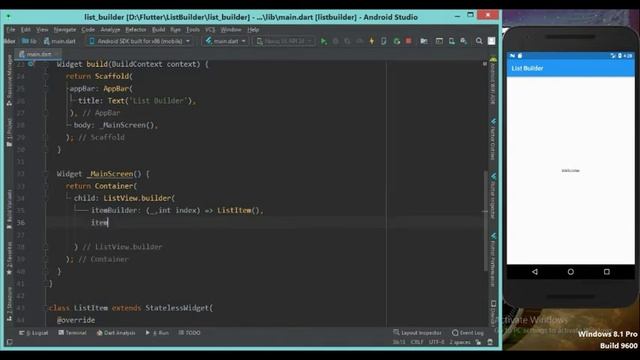Open the Dart Analysis tool window

(116, 333)
